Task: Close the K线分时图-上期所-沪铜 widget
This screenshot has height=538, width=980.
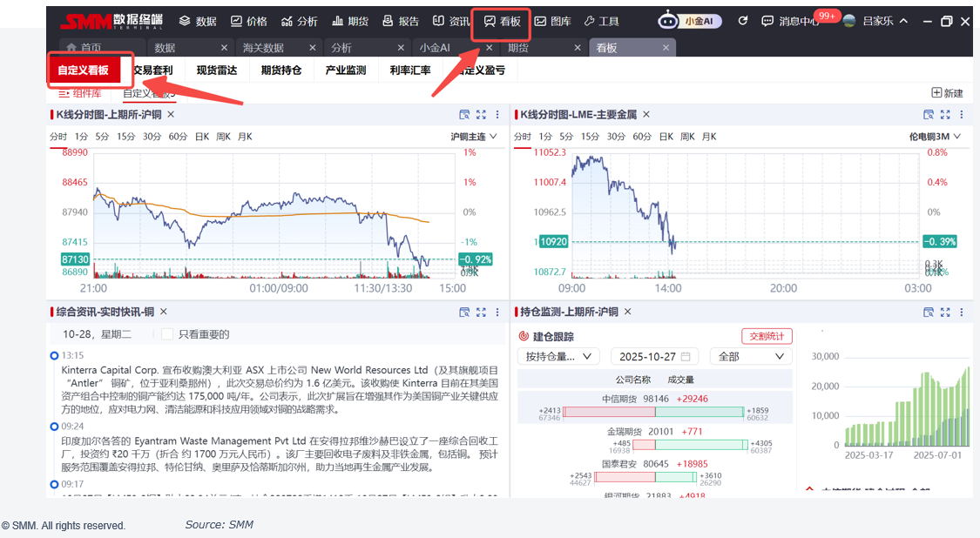Action: pos(171,114)
